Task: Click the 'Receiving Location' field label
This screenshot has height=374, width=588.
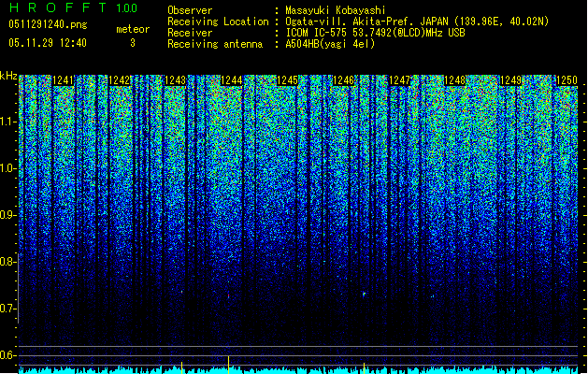Action: (218, 22)
